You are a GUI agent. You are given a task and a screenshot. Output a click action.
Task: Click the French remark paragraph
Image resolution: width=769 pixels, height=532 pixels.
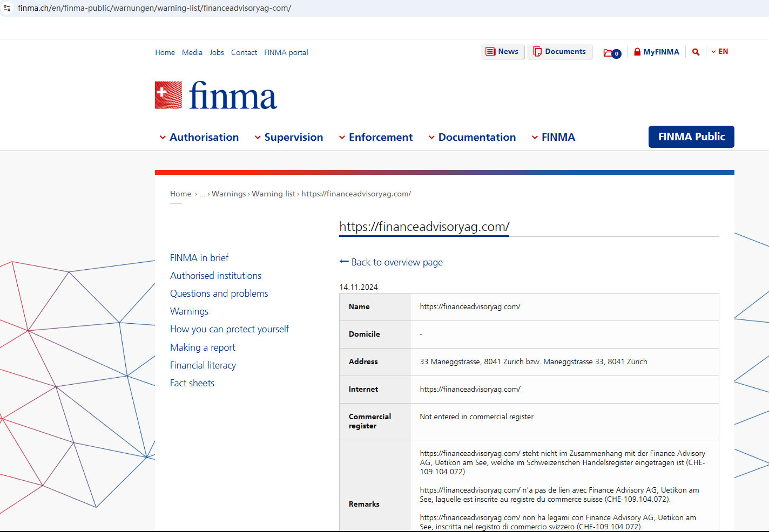559,495
